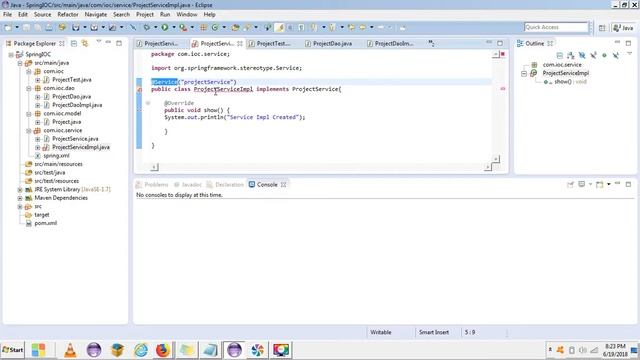Select pom.xml in Package Explorer
The width and height of the screenshot is (640, 360).
[45, 223]
